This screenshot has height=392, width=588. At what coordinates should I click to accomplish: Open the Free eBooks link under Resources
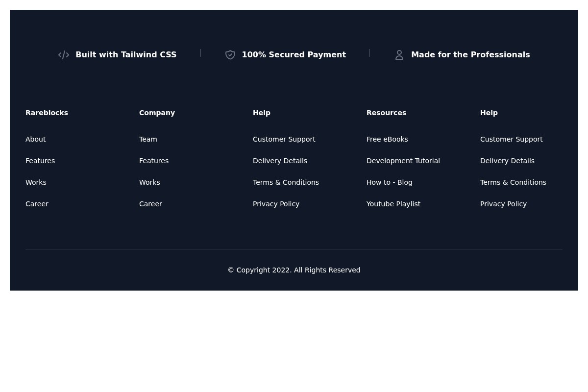[x=387, y=139]
